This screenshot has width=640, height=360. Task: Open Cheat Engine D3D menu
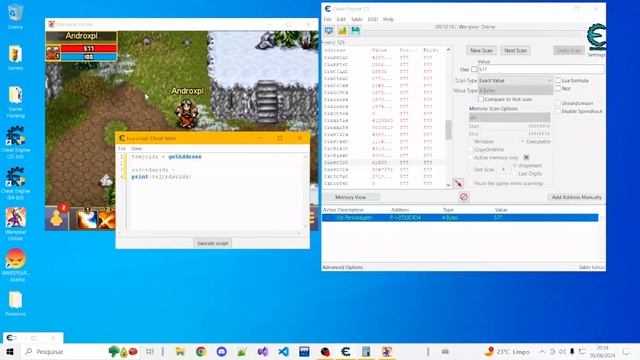373,19
